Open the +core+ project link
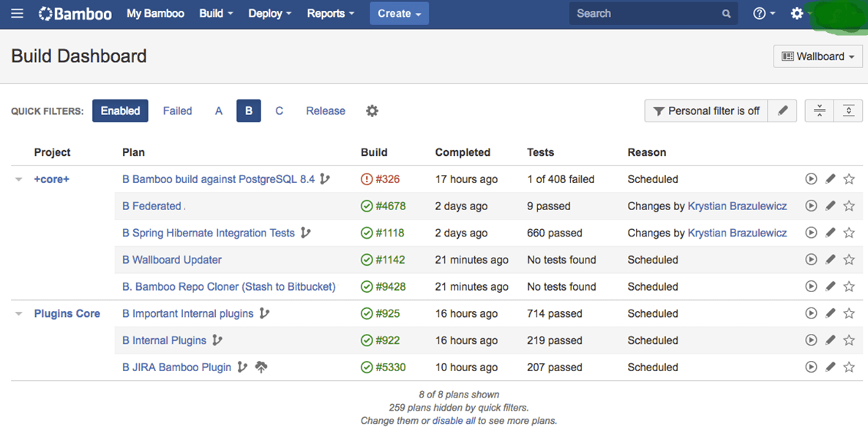Screen dimensions: 868x429 [x=51, y=179]
